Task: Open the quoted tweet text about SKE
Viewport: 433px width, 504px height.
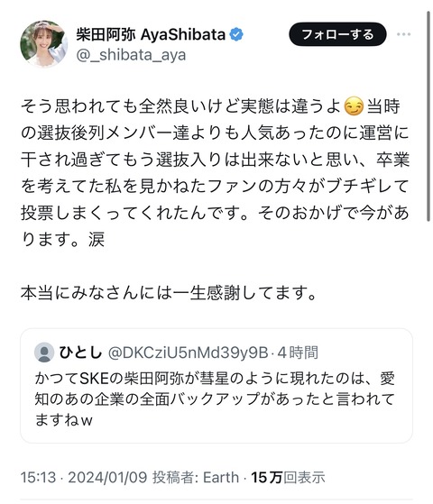Action: pyautogui.click(x=215, y=399)
